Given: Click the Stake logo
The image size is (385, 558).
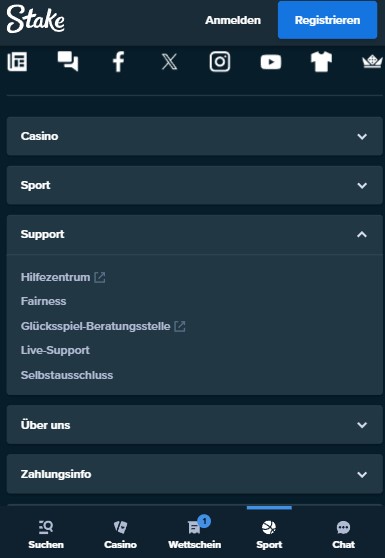Looking at the screenshot, I should pyautogui.click(x=36, y=19).
